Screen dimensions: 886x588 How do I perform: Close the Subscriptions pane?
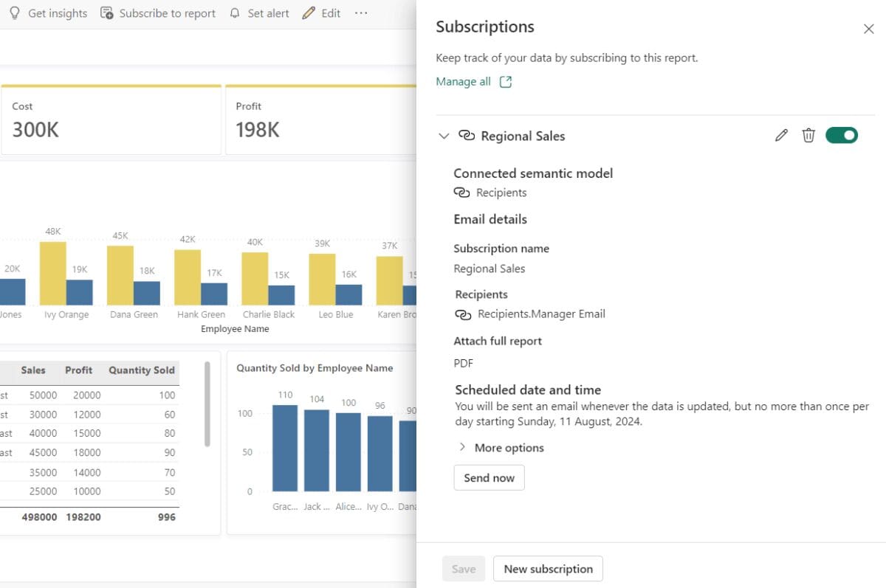pyautogui.click(x=869, y=29)
